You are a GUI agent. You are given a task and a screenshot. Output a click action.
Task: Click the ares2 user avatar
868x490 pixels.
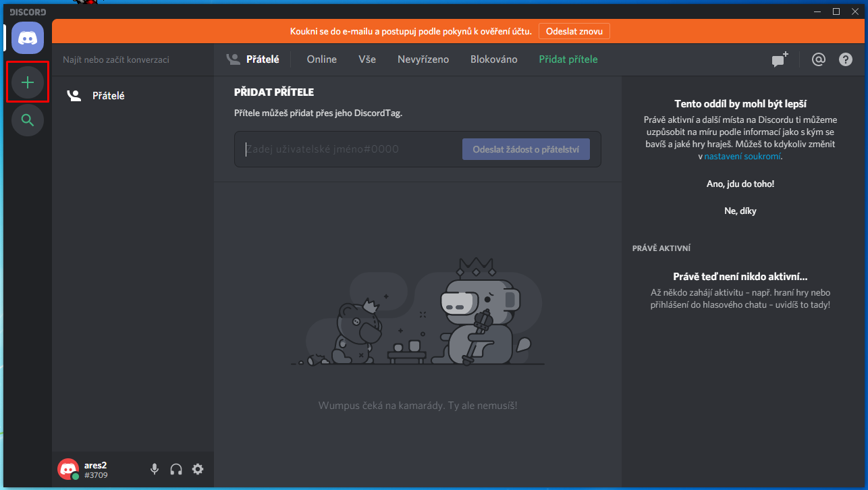(67, 469)
